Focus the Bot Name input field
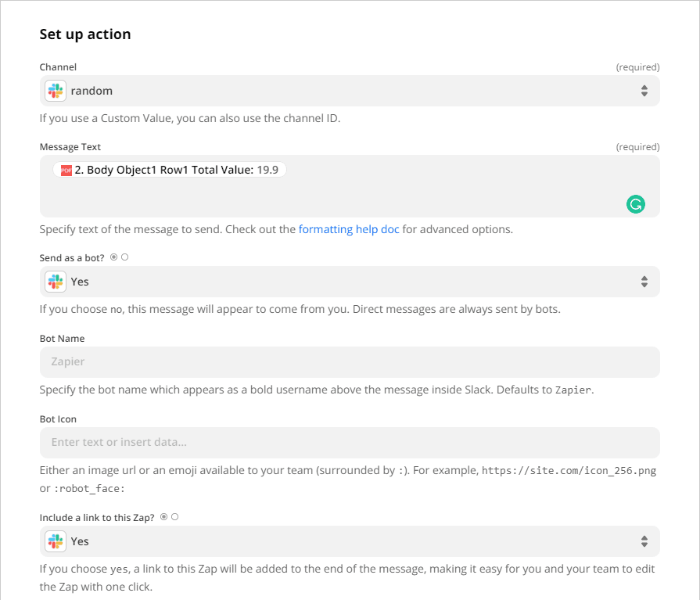The image size is (700, 600). (x=350, y=362)
